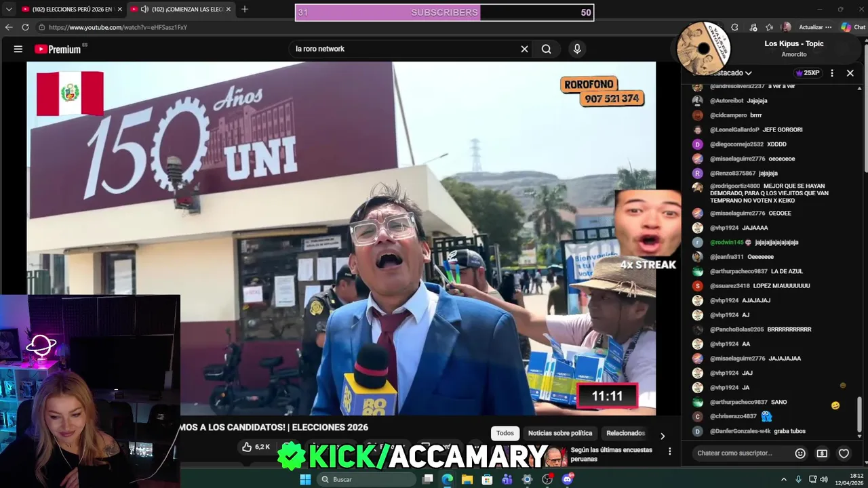Open File Explorer from the taskbar
This screenshot has width=868, height=488.
click(x=467, y=479)
